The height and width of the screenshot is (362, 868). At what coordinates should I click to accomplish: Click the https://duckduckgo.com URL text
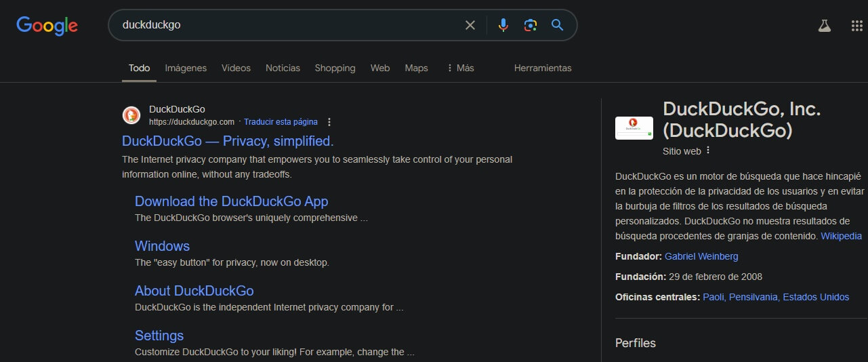click(x=192, y=122)
